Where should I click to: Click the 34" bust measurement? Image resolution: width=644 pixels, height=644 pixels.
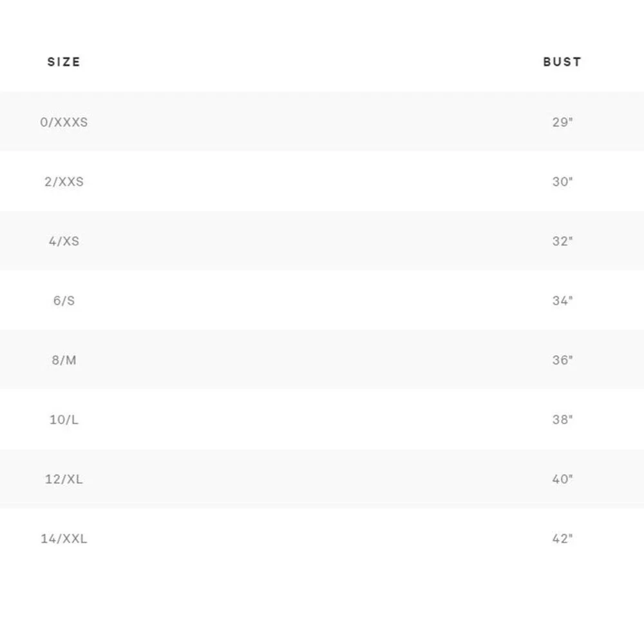562,301
